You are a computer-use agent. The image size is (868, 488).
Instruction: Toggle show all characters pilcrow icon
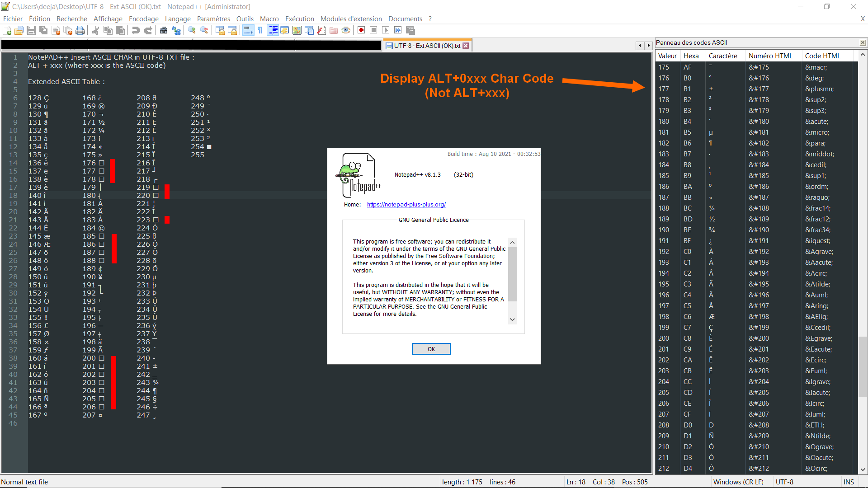click(260, 30)
